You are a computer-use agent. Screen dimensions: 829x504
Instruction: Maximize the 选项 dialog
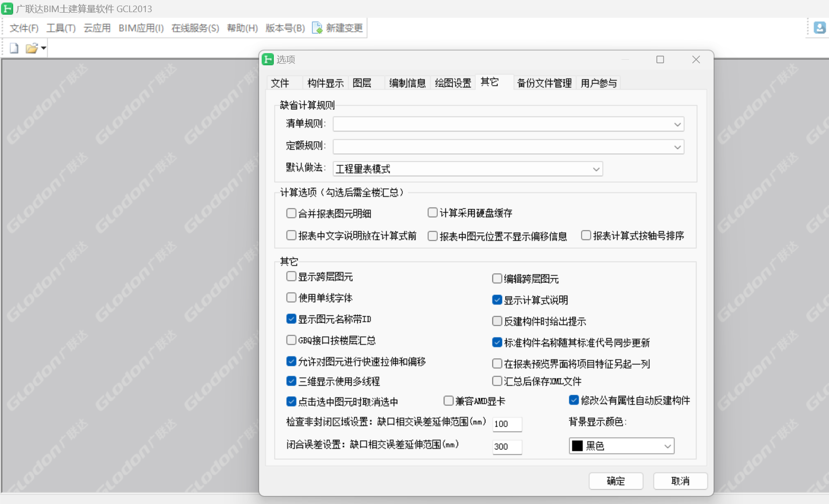pyautogui.click(x=660, y=60)
